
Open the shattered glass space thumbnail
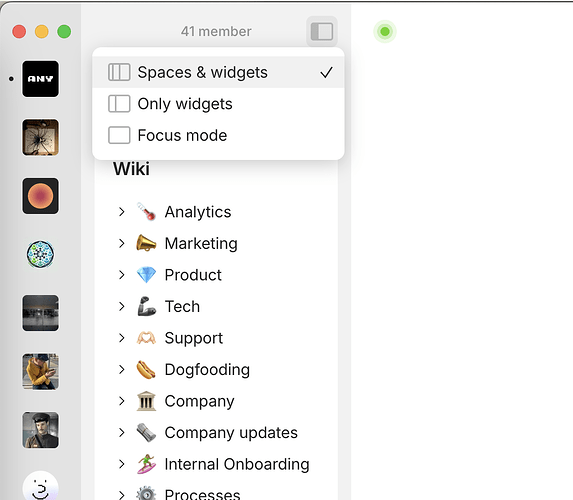point(40,137)
